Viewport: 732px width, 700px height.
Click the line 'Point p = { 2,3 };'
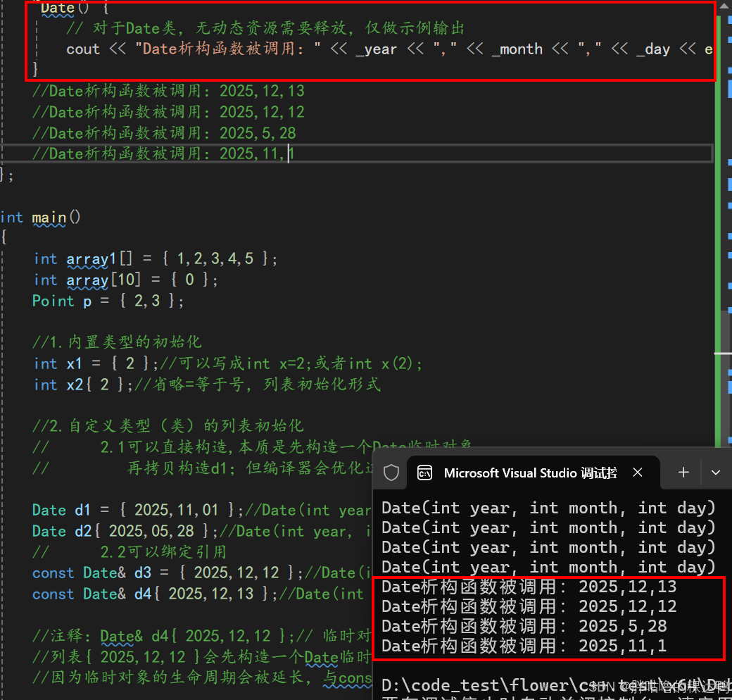point(108,301)
